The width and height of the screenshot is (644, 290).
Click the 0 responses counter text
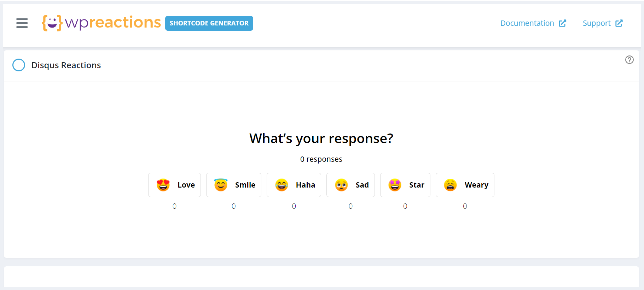pos(321,159)
